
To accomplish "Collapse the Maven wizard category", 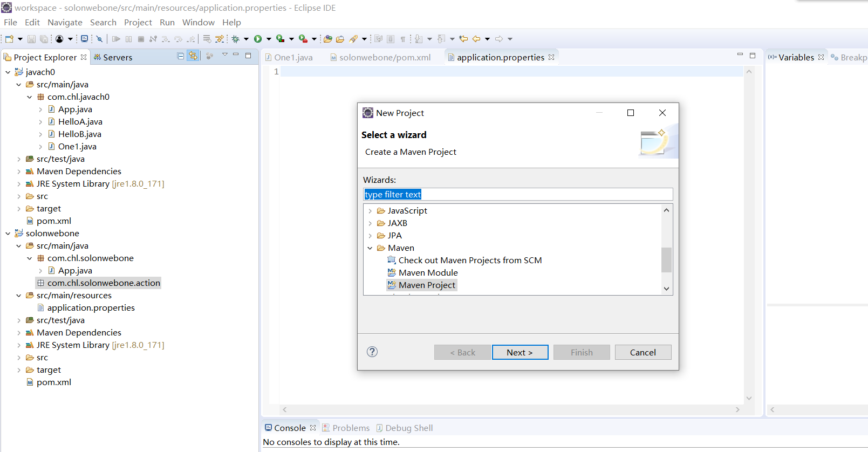I will (370, 248).
